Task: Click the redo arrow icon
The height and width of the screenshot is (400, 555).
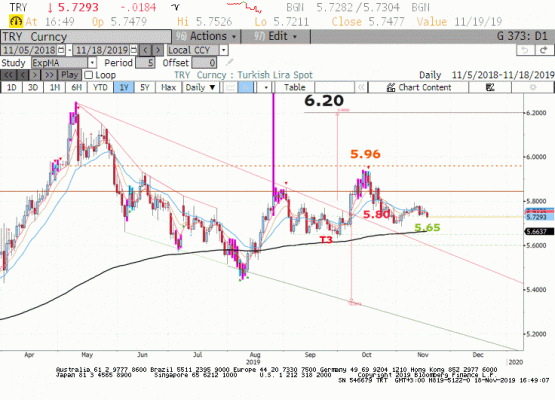Action: [x=544, y=50]
